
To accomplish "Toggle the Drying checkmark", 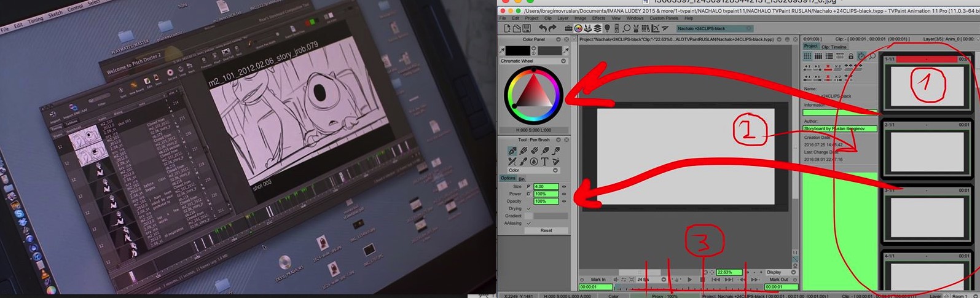I will coord(528,208).
